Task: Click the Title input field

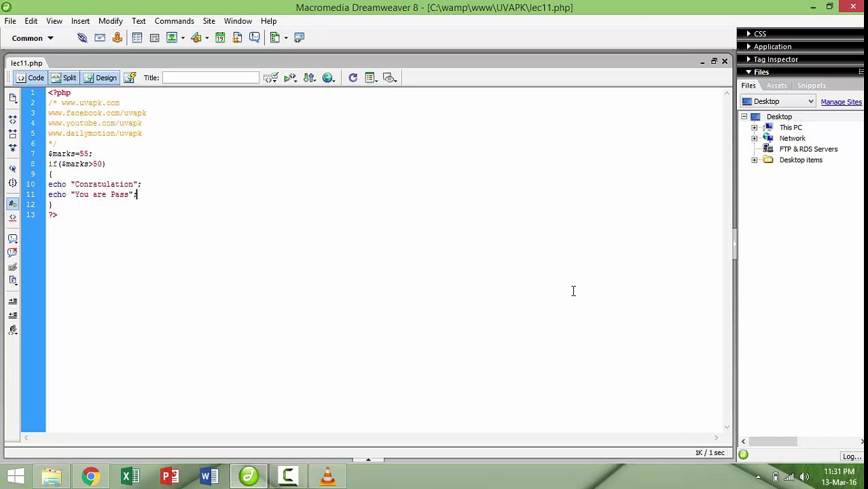Action: click(x=211, y=78)
